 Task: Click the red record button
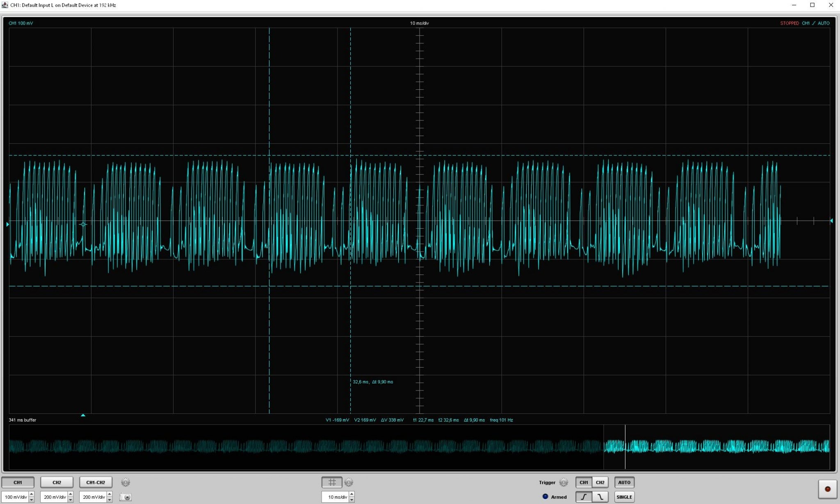(x=828, y=489)
